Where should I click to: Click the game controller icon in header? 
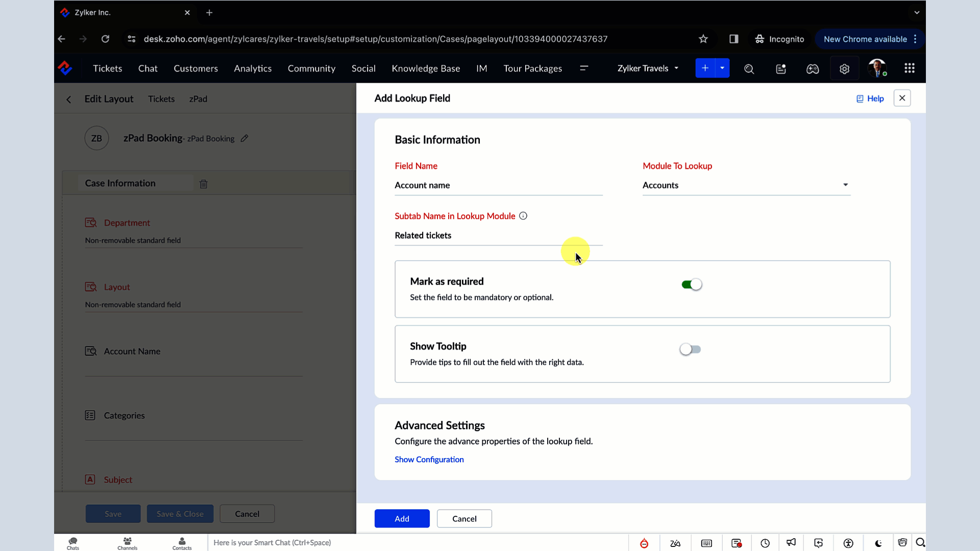(813, 69)
